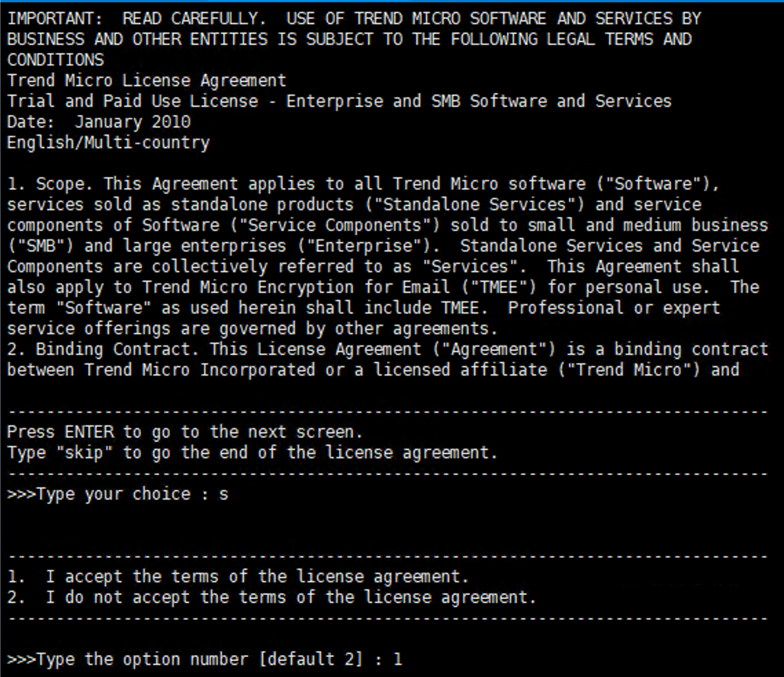Click the typed "s" after the choice prompt
Image resolution: width=784 pixels, height=677 pixels.
pyautogui.click(x=223, y=494)
